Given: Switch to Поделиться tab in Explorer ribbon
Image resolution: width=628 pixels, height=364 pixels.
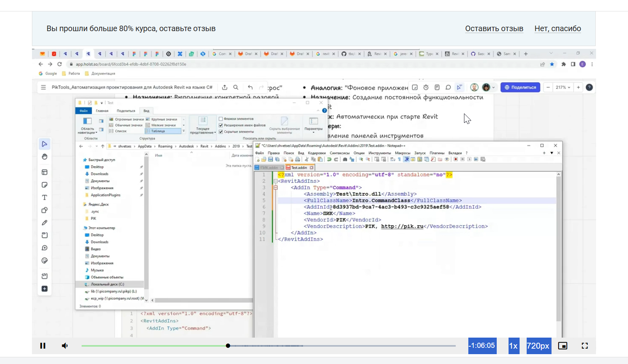Looking at the screenshot, I should pos(126,111).
